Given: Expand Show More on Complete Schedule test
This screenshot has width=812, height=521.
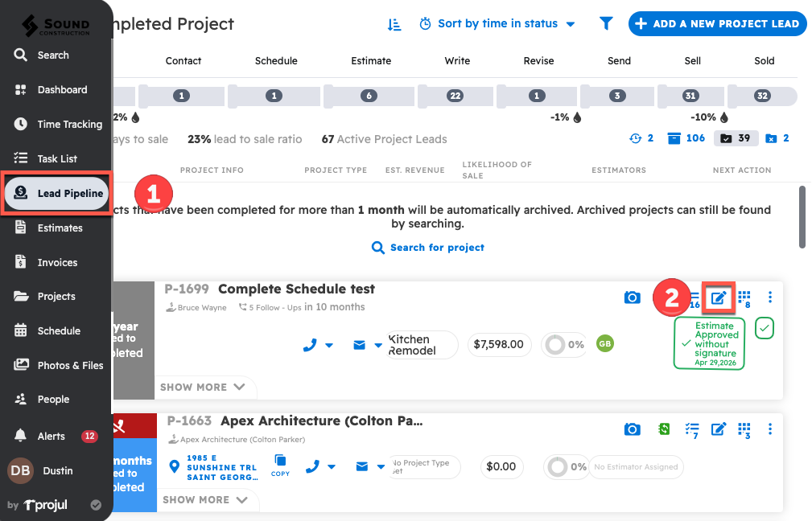Looking at the screenshot, I should point(203,387).
